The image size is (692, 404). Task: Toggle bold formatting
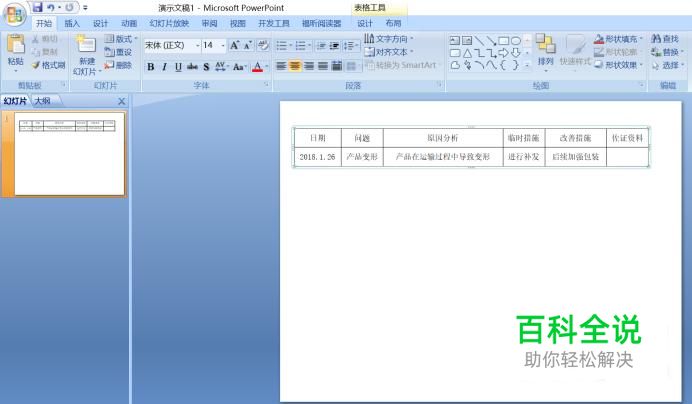tap(151, 67)
